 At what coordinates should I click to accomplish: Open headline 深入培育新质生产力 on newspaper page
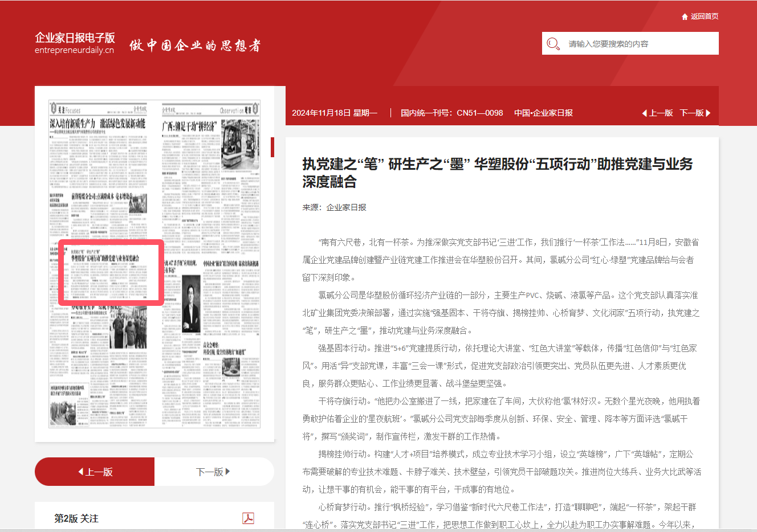click(x=97, y=124)
